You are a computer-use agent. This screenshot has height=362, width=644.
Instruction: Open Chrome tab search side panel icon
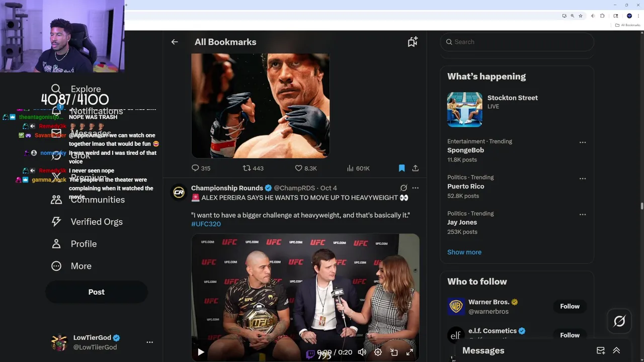coord(615,16)
